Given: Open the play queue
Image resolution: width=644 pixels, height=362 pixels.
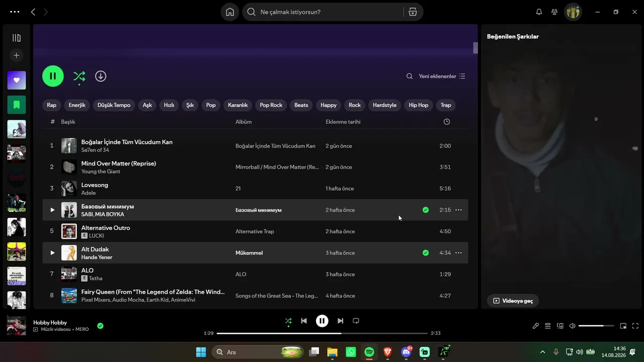Looking at the screenshot, I should click(548, 326).
